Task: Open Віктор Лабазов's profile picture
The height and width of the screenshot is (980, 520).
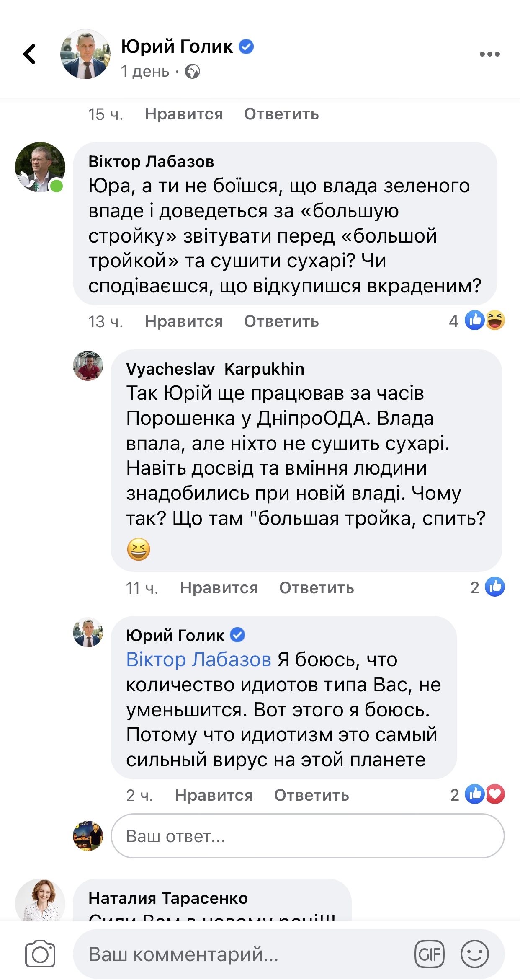Action: click(40, 167)
